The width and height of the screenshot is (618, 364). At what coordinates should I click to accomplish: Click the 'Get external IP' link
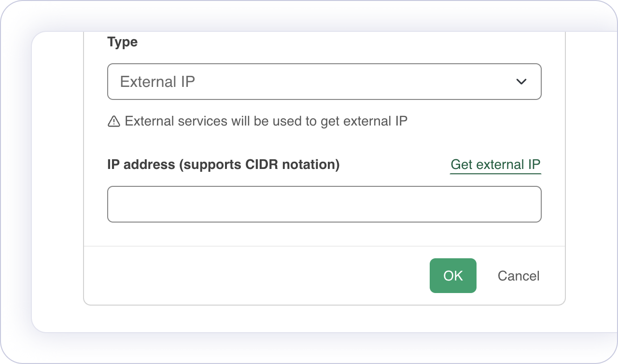point(495,165)
